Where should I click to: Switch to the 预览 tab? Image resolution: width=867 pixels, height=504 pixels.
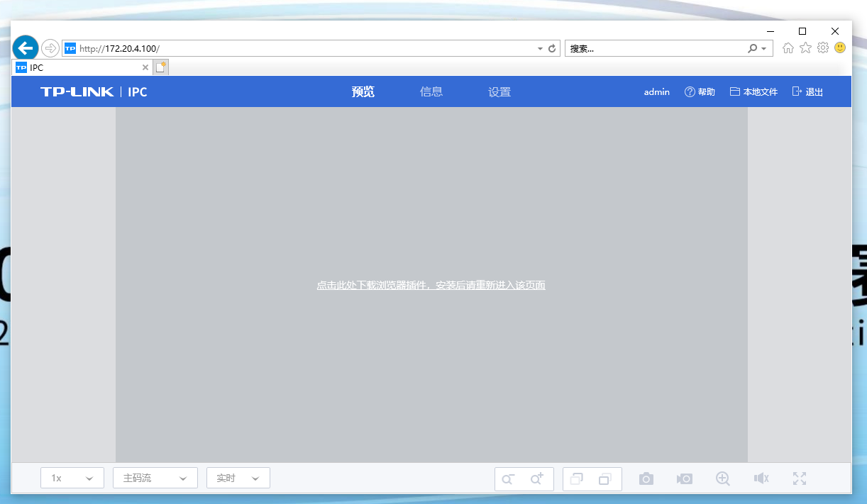363,91
